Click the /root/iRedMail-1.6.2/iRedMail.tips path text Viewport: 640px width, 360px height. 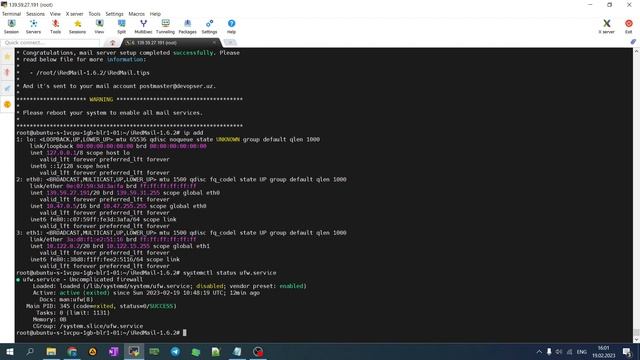click(x=93, y=73)
